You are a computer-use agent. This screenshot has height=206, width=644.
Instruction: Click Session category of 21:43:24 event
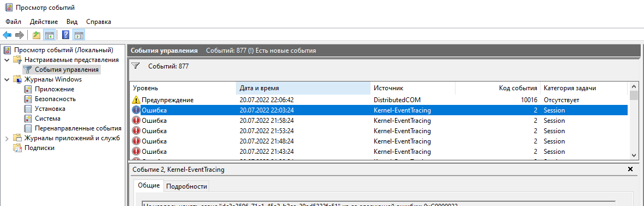555,152
